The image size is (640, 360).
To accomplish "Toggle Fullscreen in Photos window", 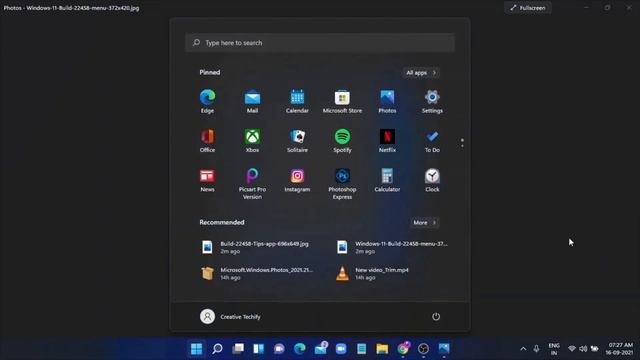I will point(528,8).
